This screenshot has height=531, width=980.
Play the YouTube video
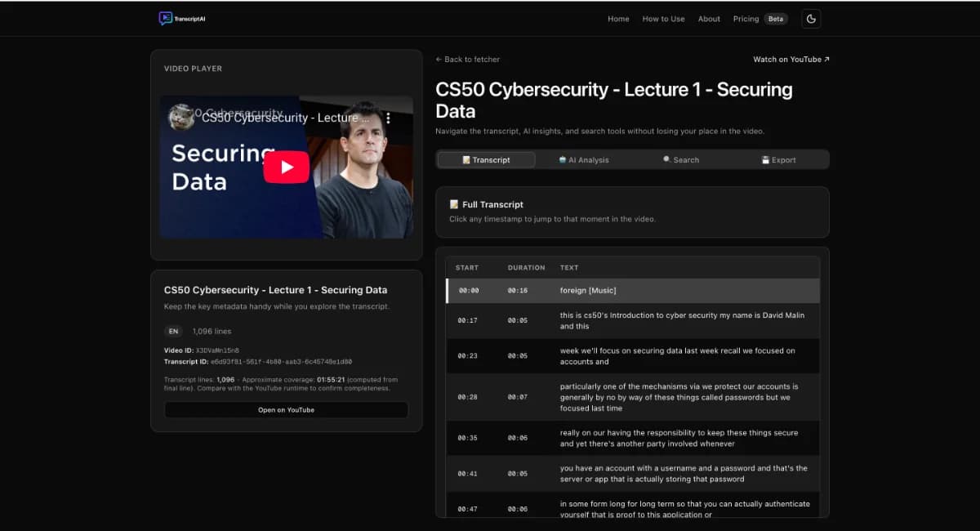286,167
